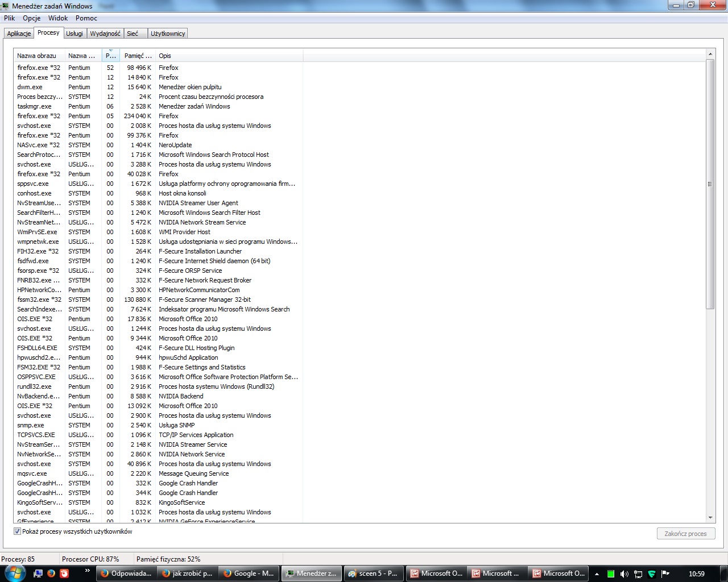This screenshot has height=582, width=728.
Task: Select the fsdfwd.exe process row
Action: (158, 261)
